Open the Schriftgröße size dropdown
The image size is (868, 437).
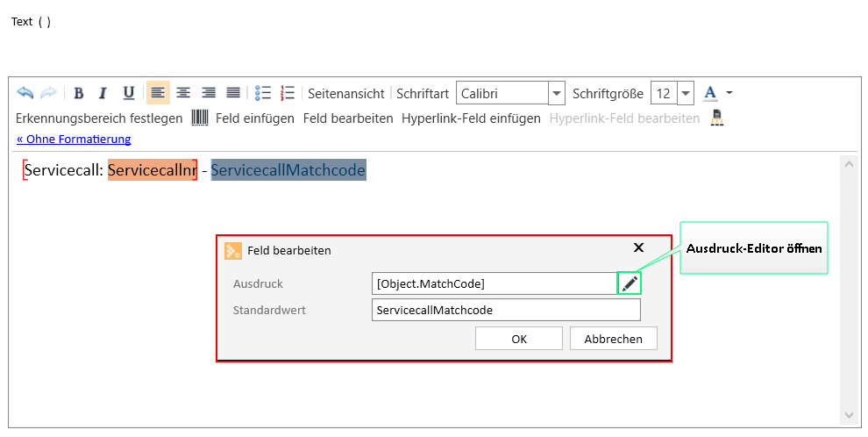click(686, 93)
